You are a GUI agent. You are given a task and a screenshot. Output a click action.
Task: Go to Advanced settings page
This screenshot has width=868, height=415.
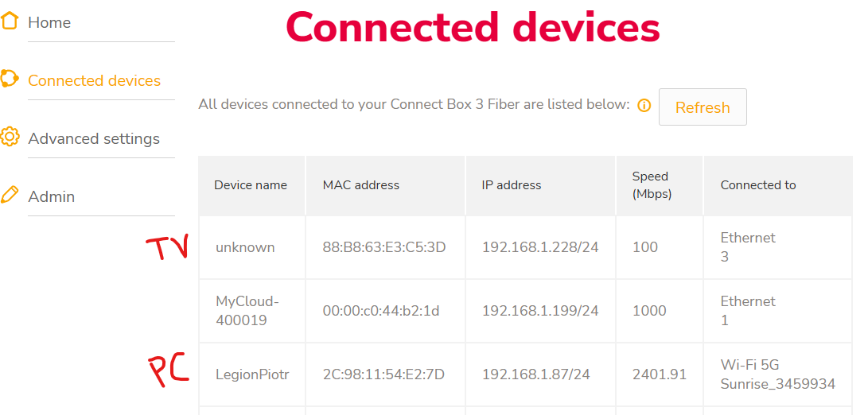(x=94, y=138)
